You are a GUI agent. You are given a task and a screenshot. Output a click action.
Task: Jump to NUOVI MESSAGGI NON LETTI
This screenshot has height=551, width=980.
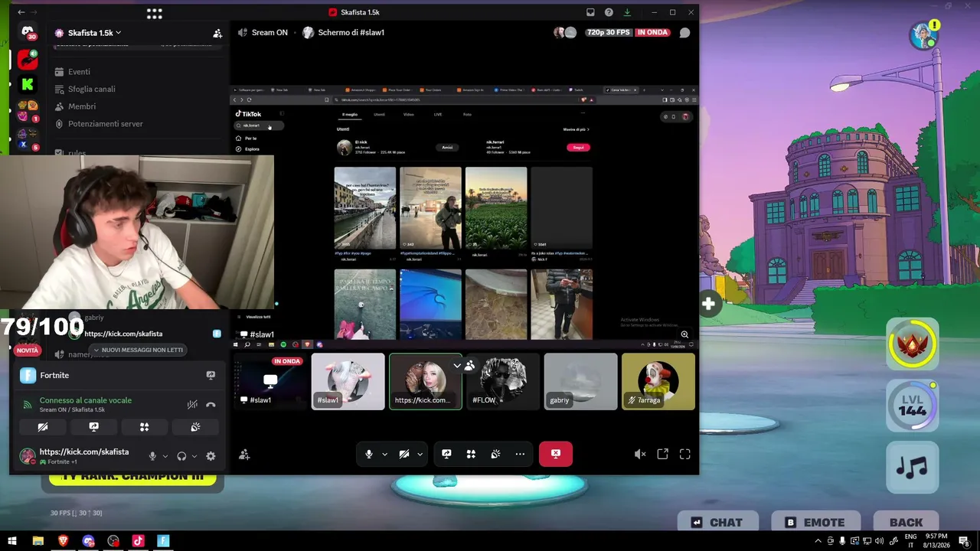[138, 350]
